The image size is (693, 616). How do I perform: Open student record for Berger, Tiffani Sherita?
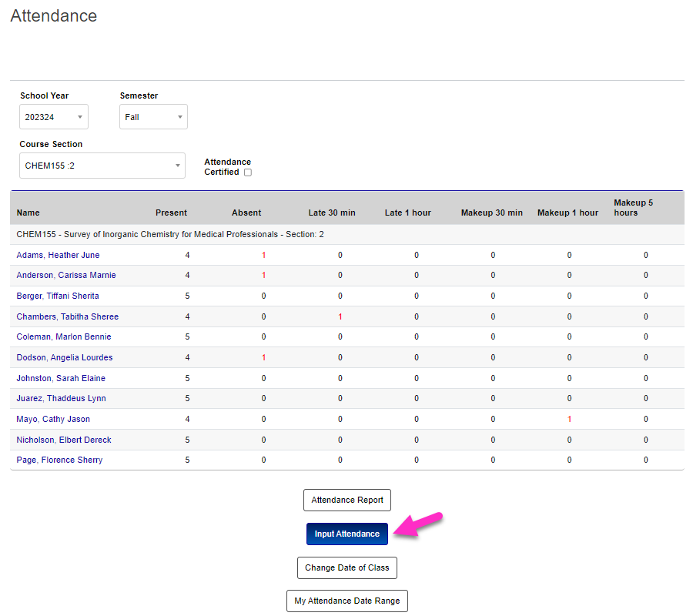[57, 296]
